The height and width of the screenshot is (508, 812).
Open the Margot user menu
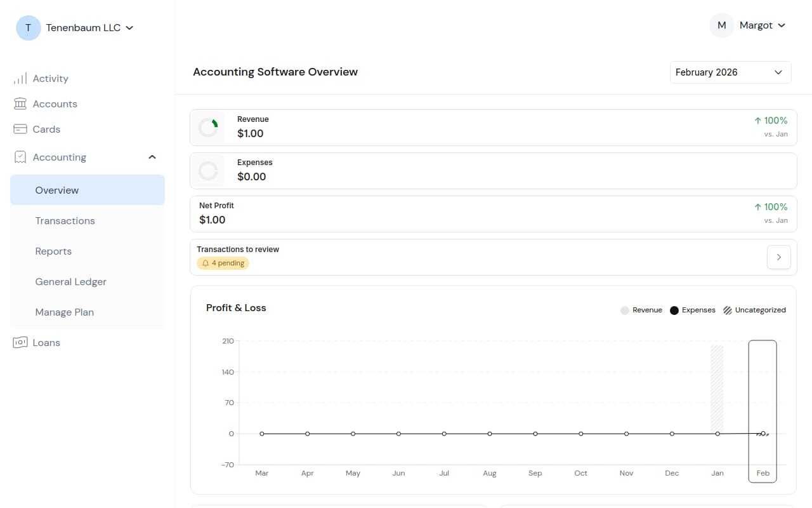[748, 25]
